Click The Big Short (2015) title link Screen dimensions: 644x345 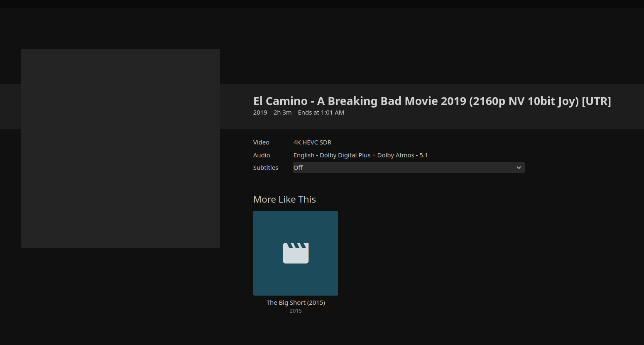[x=296, y=303]
